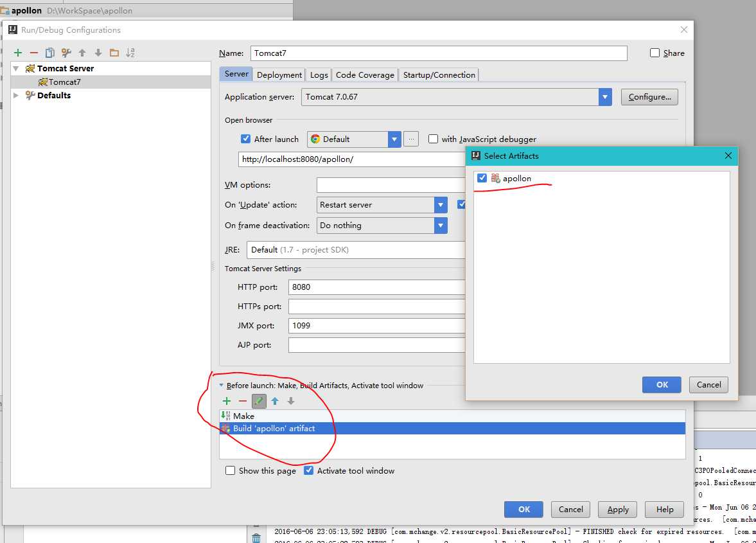Viewport: 756px width, 543px height.
Task: Add a new run configuration
Action: click(x=18, y=53)
